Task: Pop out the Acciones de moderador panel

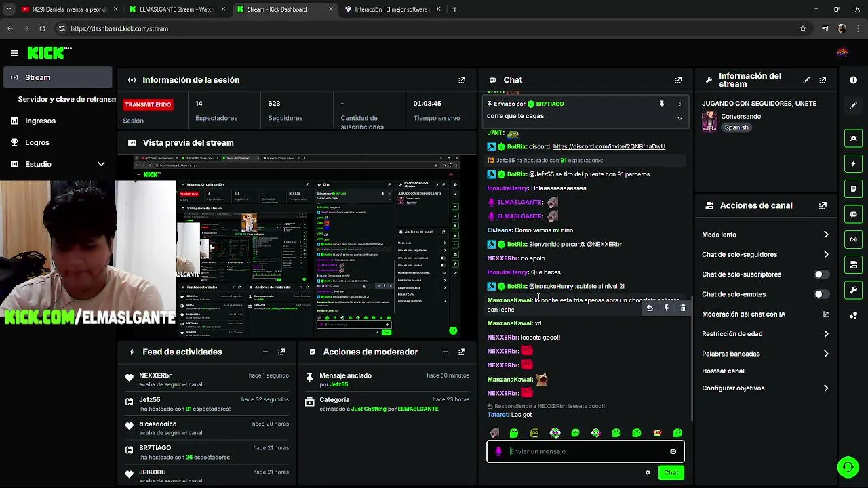Action: click(x=462, y=352)
